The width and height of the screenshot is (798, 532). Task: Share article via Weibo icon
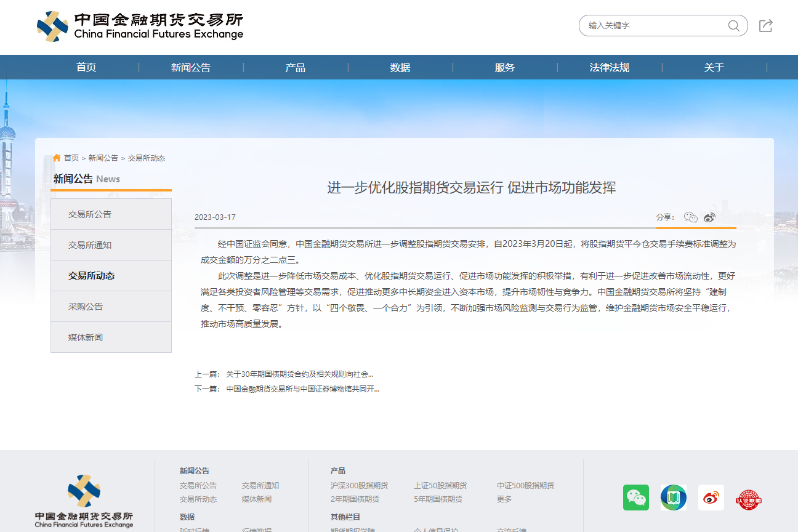pyautogui.click(x=710, y=217)
